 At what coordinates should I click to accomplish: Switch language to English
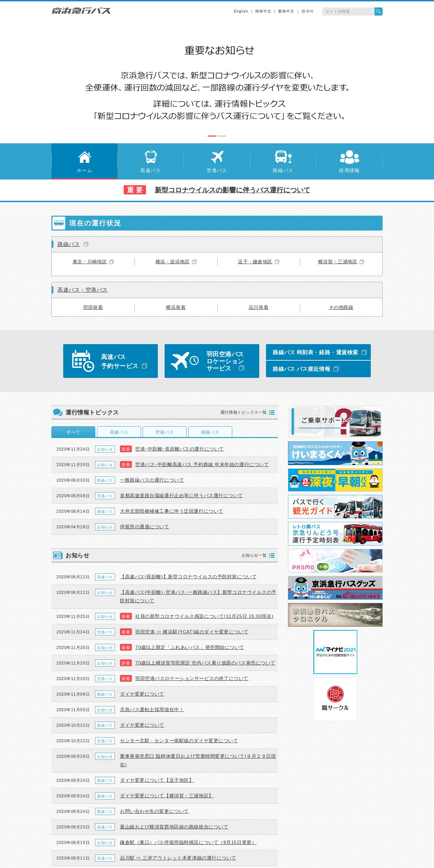point(241,11)
